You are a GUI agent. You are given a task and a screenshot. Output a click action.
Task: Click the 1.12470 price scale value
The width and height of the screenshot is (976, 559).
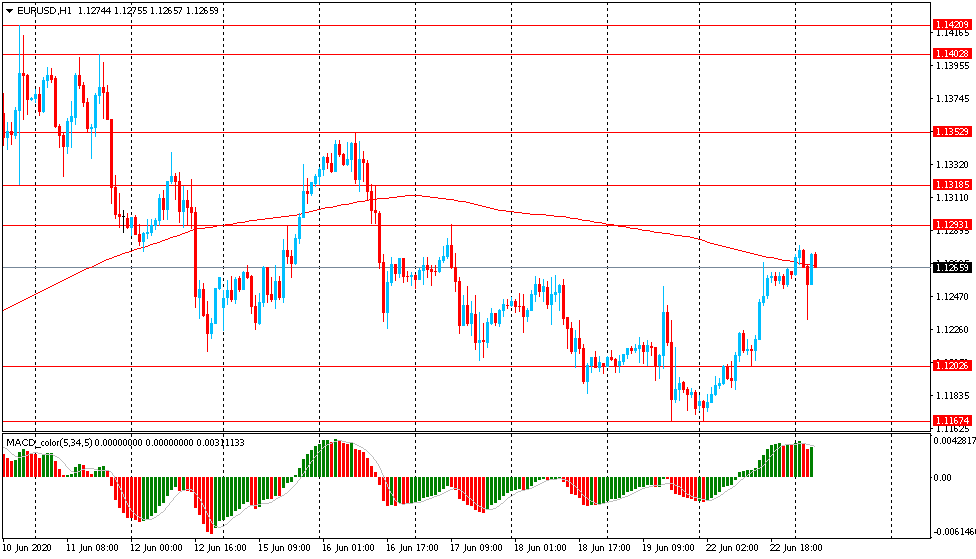[953, 297]
